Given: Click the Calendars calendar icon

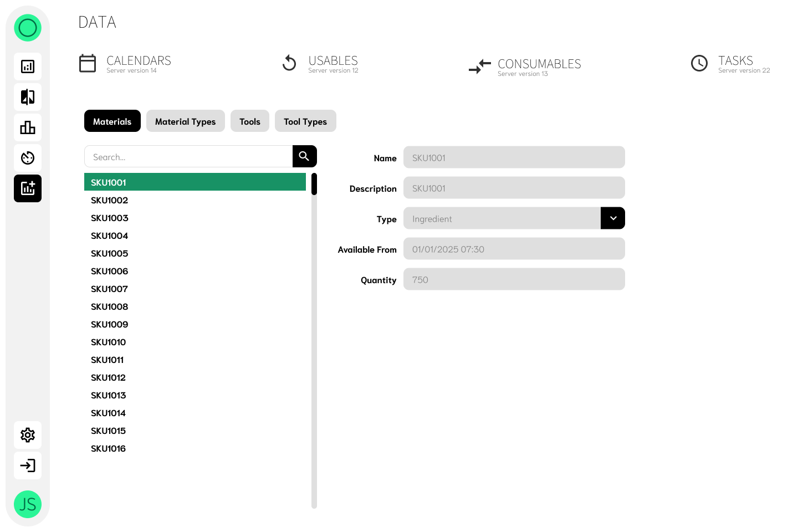Looking at the screenshot, I should point(88,63).
